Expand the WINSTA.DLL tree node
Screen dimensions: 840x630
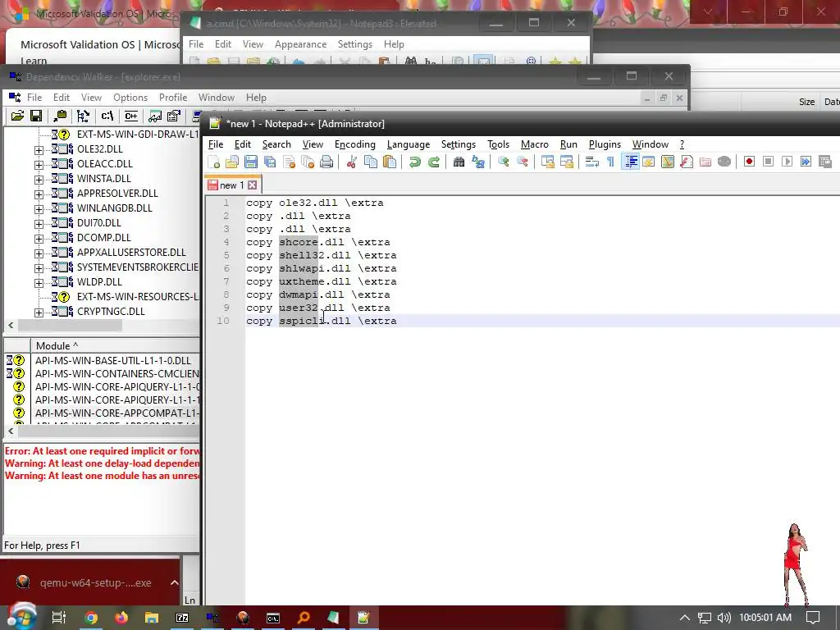[x=39, y=180]
